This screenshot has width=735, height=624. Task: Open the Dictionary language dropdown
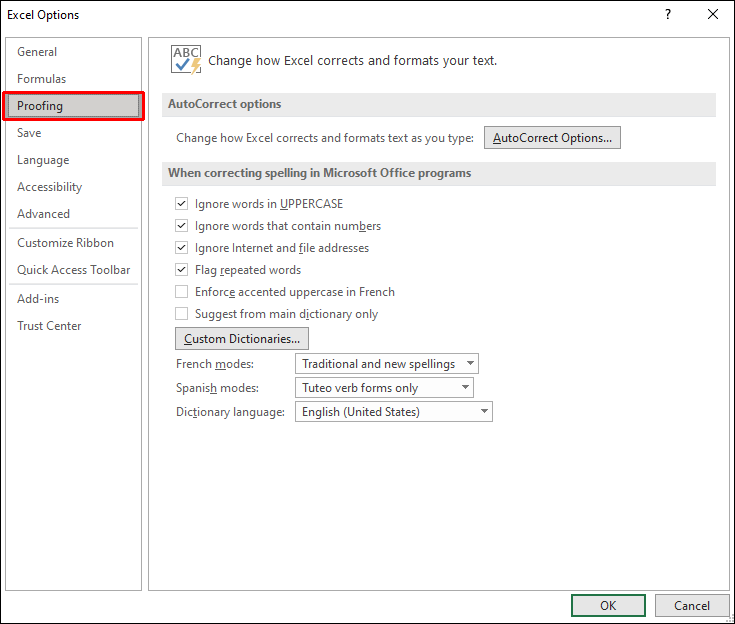tap(393, 412)
